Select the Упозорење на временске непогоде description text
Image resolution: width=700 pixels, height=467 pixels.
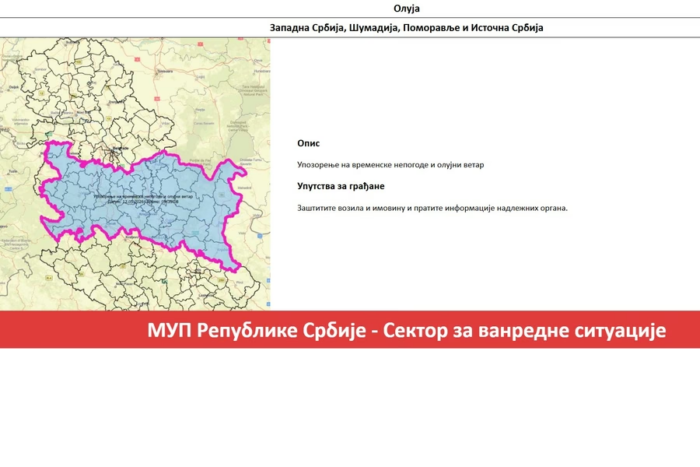(391, 165)
